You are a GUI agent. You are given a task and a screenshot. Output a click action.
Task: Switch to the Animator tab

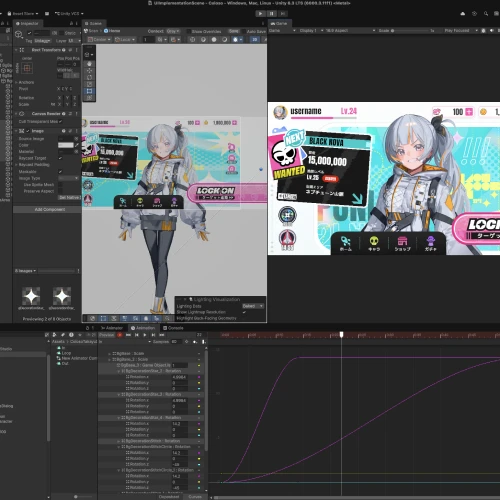(112, 328)
